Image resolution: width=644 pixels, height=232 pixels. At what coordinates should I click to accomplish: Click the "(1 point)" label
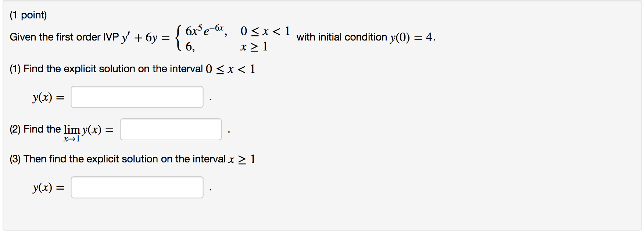pyautogui.click(x=28, y=15)
